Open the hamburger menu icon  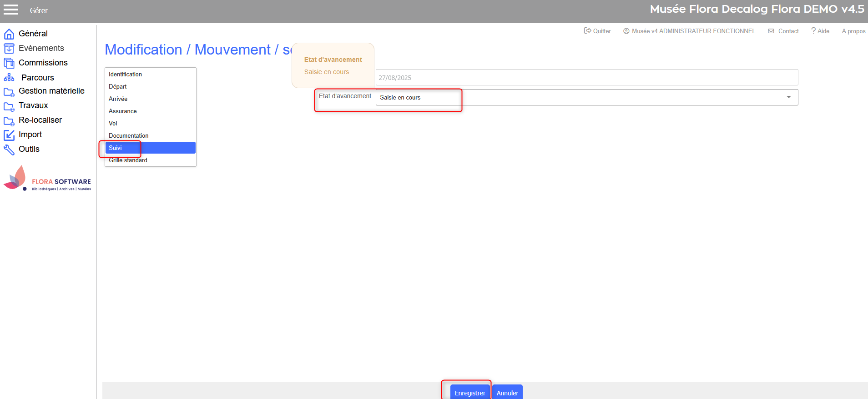coord(11,10)
